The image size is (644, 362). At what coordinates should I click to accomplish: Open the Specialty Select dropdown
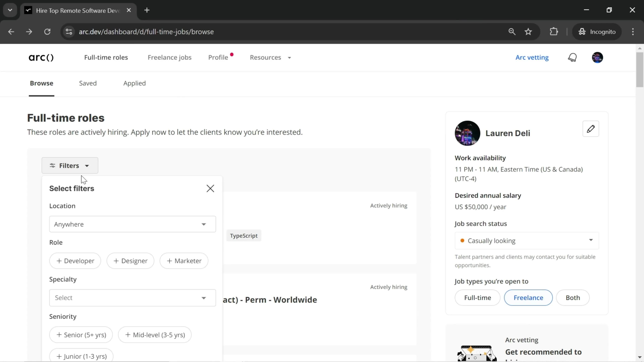point(132,298)
